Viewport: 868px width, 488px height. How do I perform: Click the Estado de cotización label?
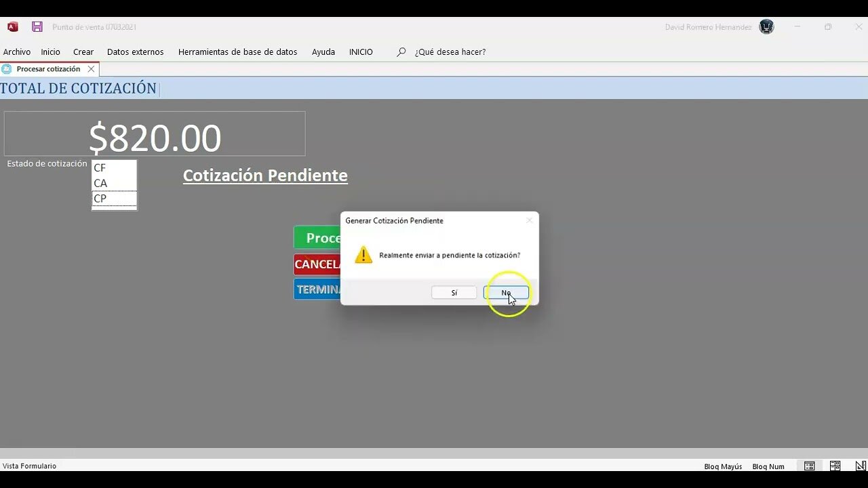coord(47,163)
